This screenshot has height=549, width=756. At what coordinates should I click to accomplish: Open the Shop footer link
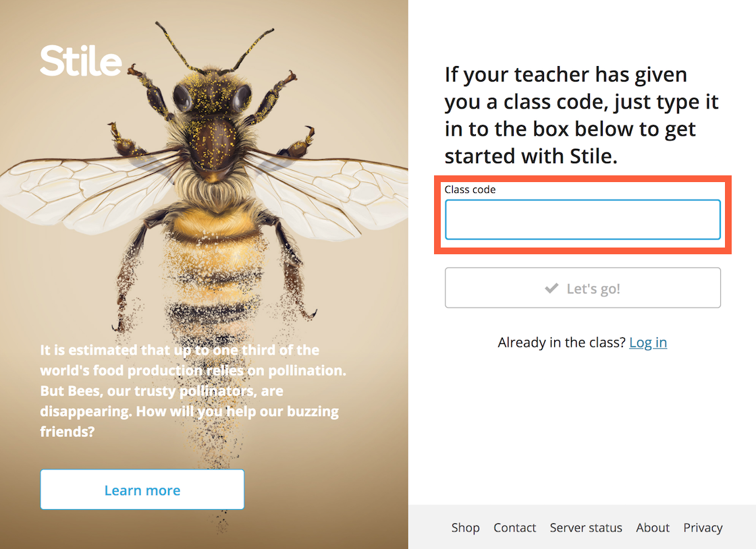tap(465, 528)
